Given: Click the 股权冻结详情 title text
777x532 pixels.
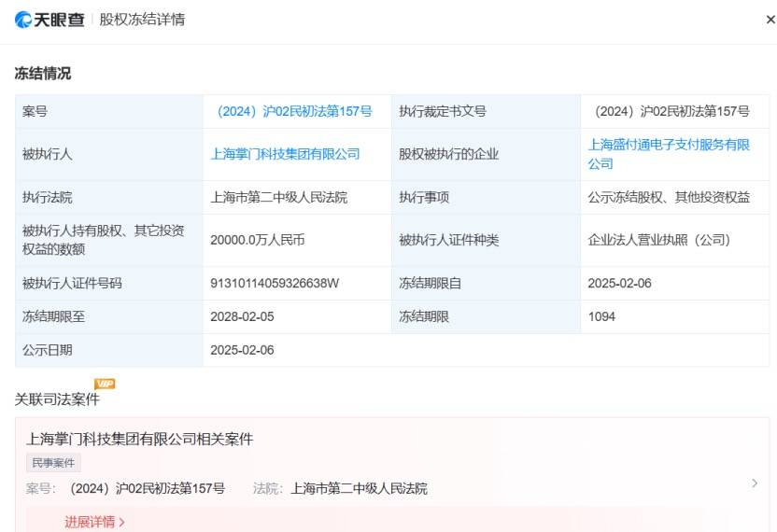Looking at the screenshot, I should tap(142, 20).
